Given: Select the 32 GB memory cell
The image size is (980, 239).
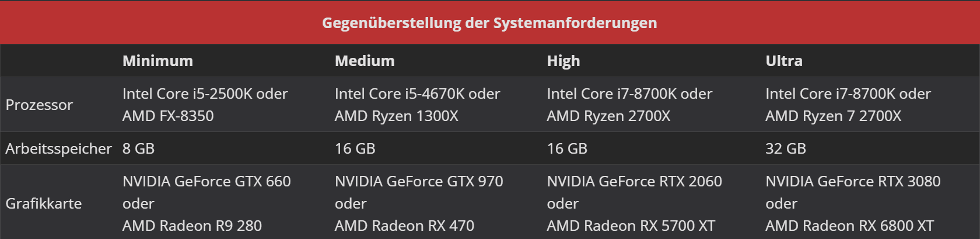Looking at the screenshot, I should tap(785, 148).
